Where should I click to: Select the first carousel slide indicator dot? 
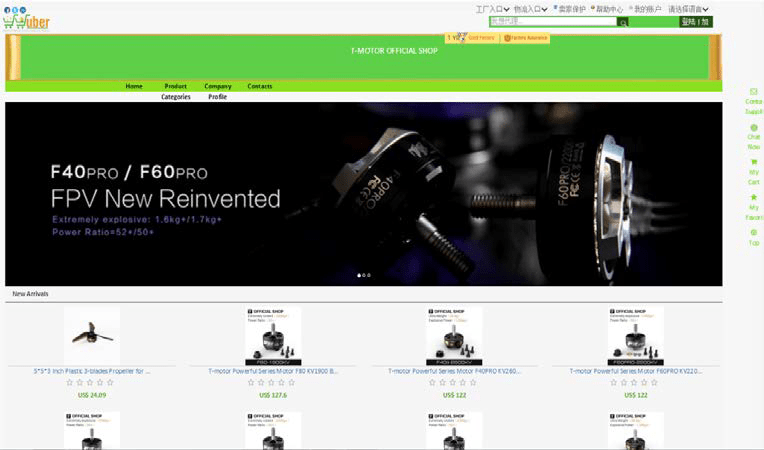(x=358, y=275)
